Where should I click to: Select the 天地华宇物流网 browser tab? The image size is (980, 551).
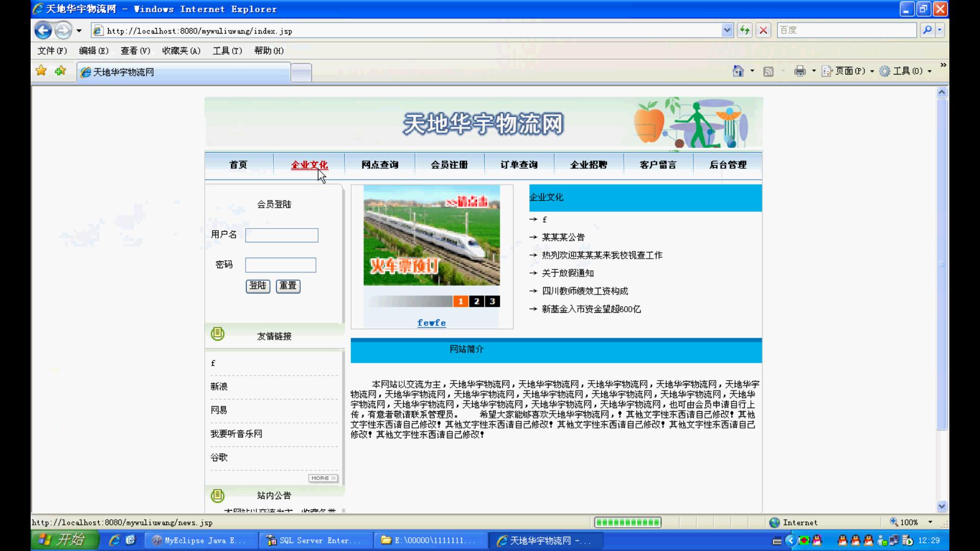[x=184, y=72]
